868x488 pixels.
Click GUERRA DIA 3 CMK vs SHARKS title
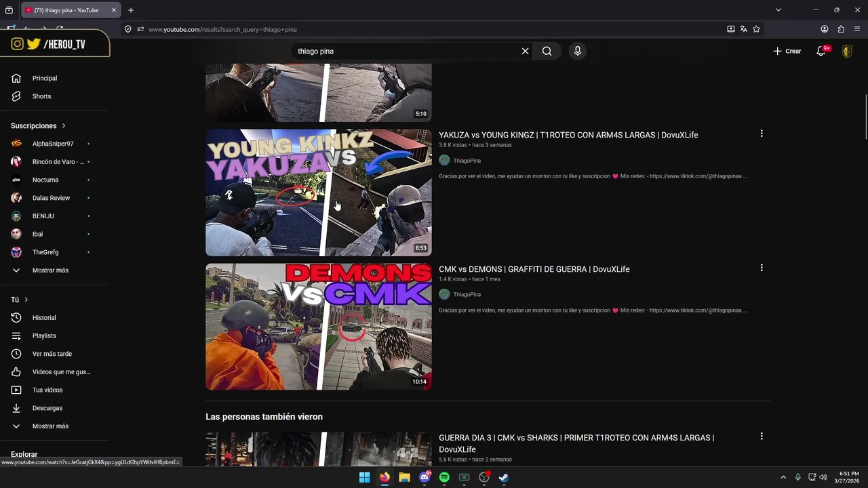pos(576,443)
